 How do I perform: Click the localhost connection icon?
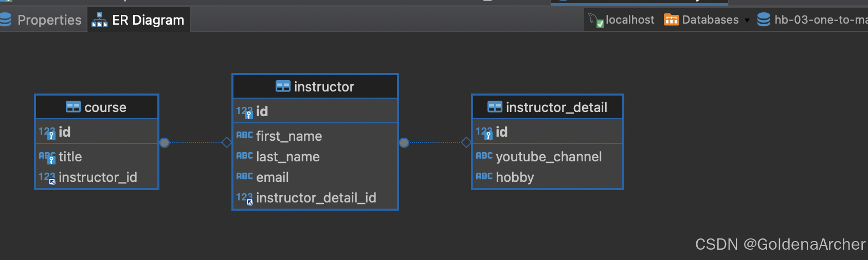595,20
